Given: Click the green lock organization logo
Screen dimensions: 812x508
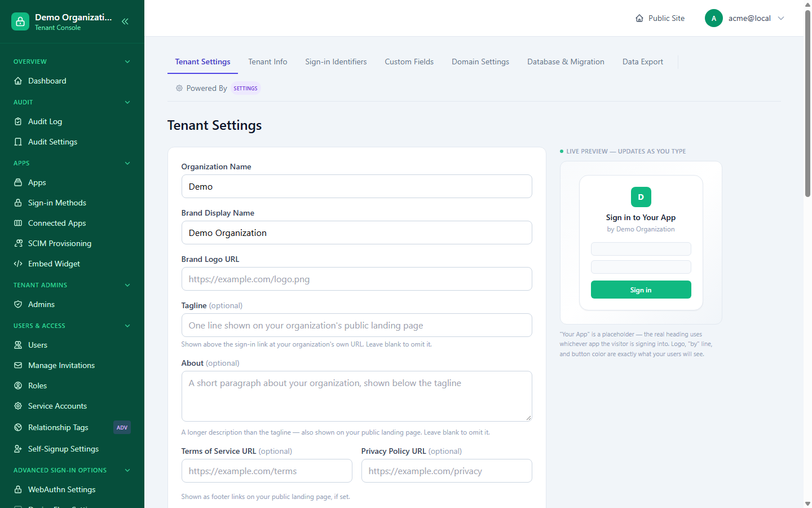Looking at the screenshot, I should coord(20,21).
